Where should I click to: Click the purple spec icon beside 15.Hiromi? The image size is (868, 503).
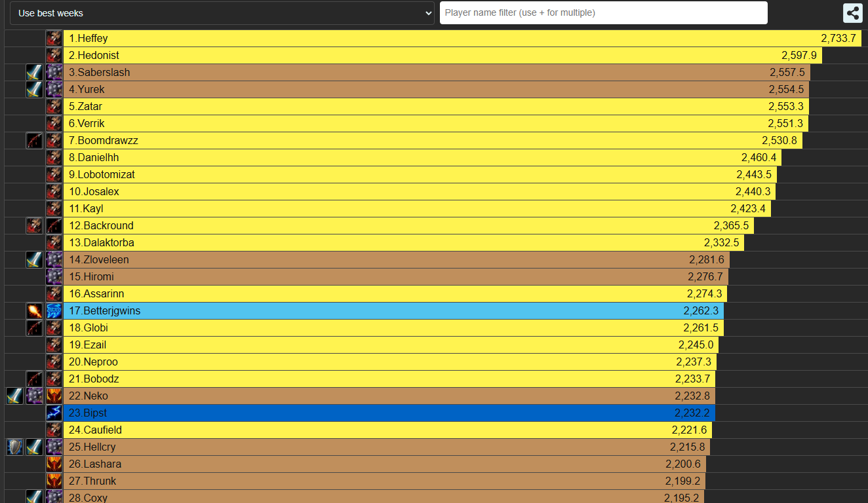(x=54, y=276)
